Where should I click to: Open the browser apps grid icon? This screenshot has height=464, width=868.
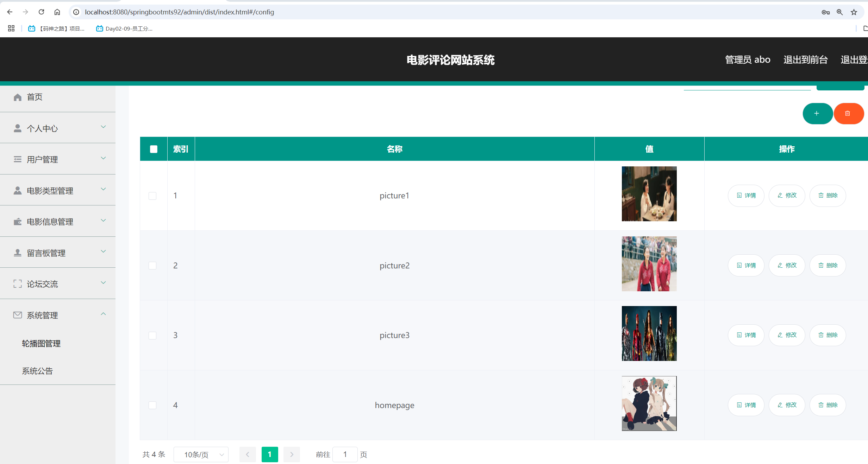click(x=11, y=28)
